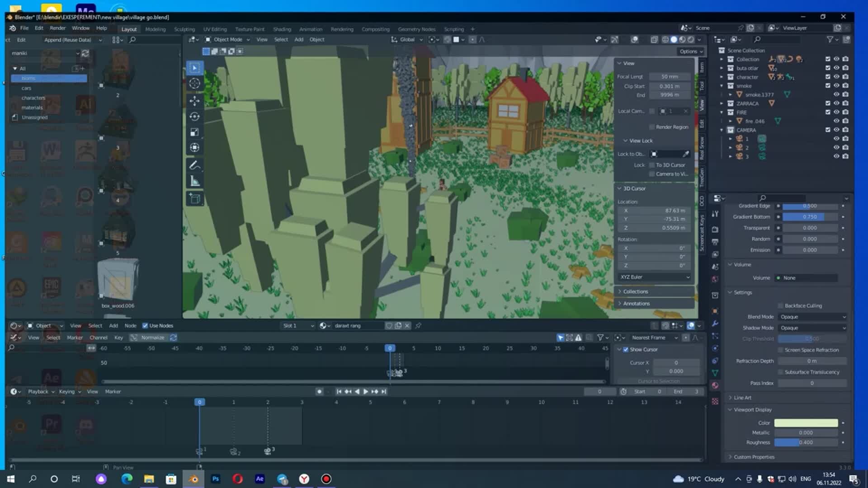
Task: Expand the Collections panel in sidebar
Action: pyautogui.click(x=635, y=291)
